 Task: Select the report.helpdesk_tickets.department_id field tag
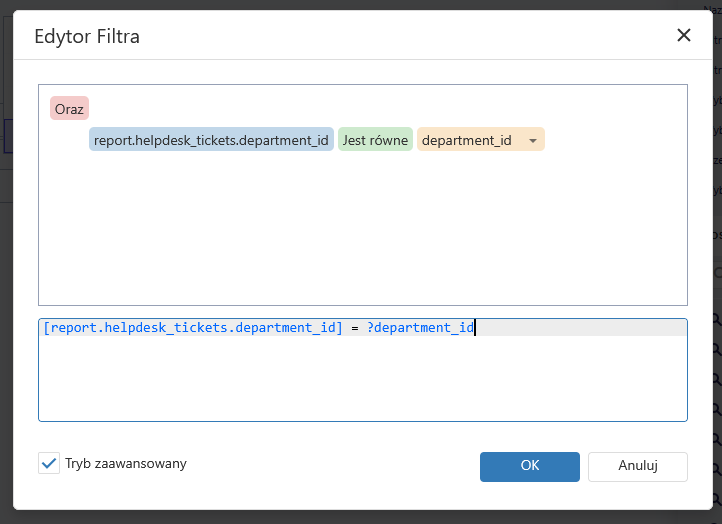point(211,140)
